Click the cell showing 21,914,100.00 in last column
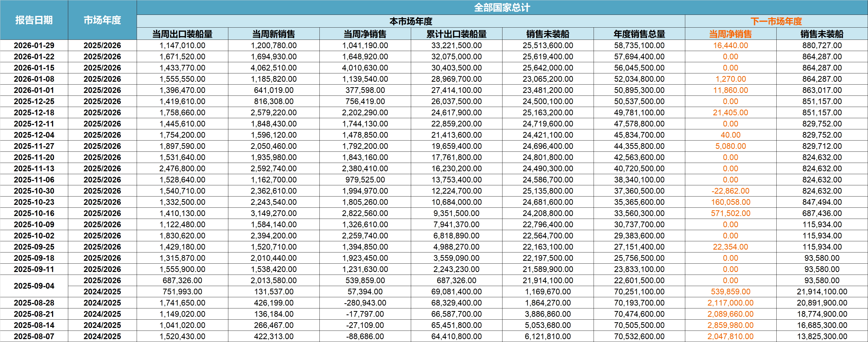Image resolution: width=868 pixels, height=342 pixels. (822, 292)
